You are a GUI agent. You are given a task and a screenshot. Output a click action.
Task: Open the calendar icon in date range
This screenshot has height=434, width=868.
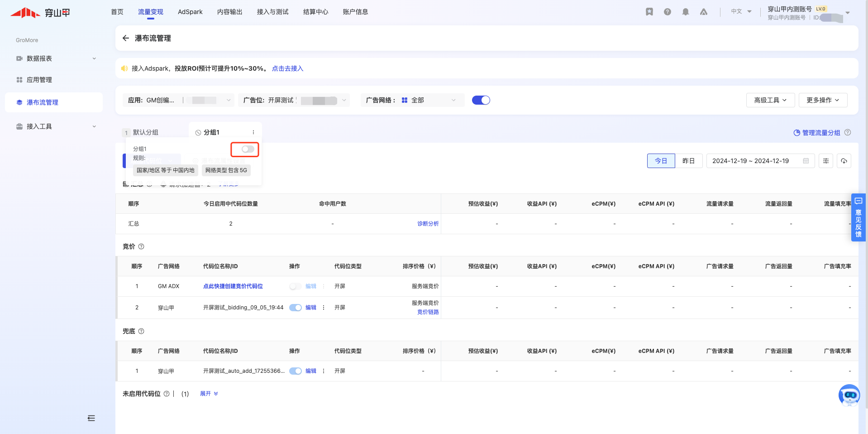[x=806, y=161]
